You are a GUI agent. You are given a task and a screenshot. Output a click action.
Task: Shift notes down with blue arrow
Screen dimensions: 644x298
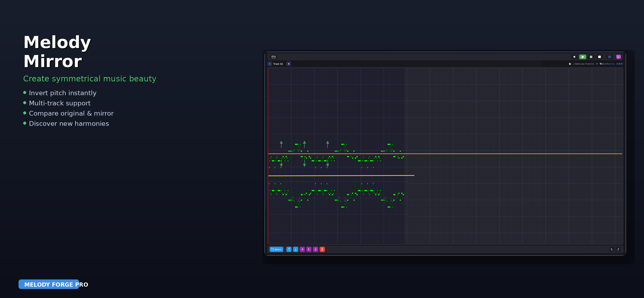[296, 249]
